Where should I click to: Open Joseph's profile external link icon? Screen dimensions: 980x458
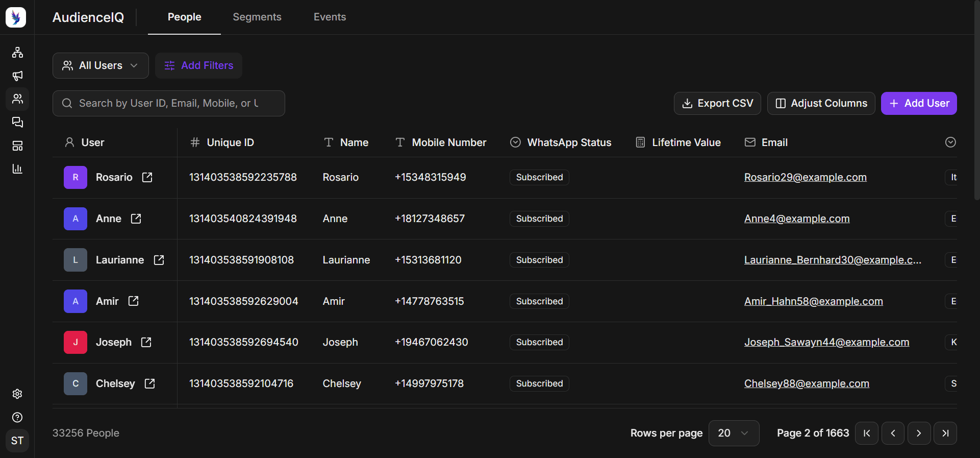tap(146, 342)
